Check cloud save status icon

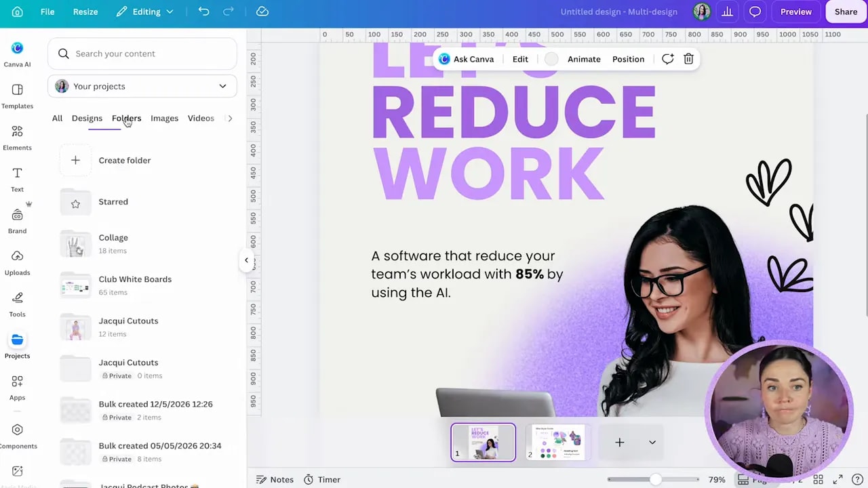pos(262,12)
